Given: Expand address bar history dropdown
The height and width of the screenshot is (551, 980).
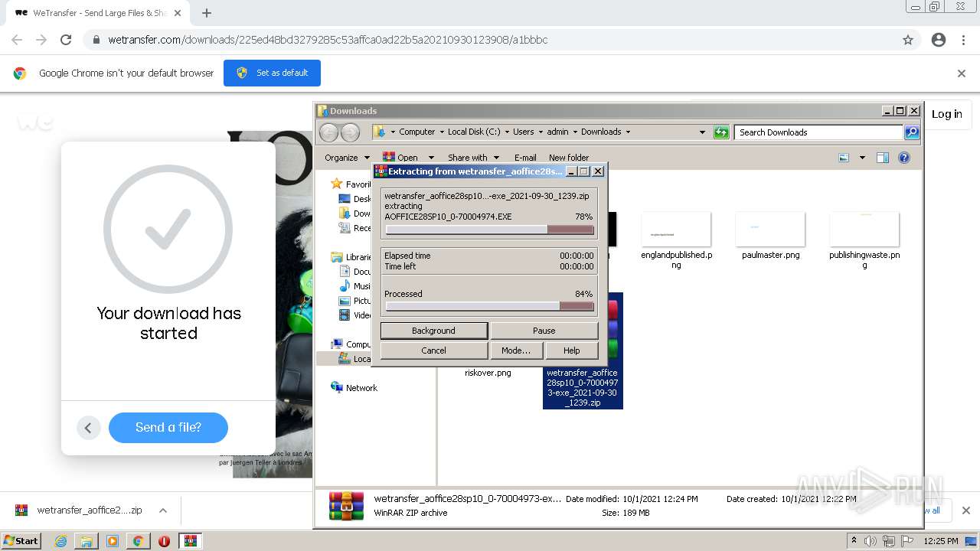Looking at the screenshot, I should tap(702, 132).
